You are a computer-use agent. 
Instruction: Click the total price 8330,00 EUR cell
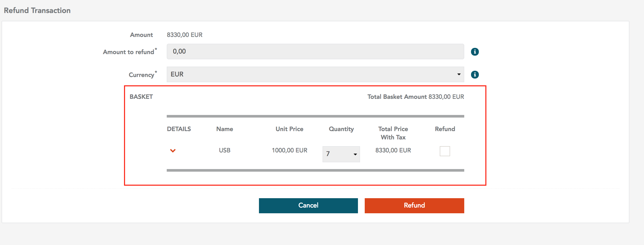pos(393,150)
